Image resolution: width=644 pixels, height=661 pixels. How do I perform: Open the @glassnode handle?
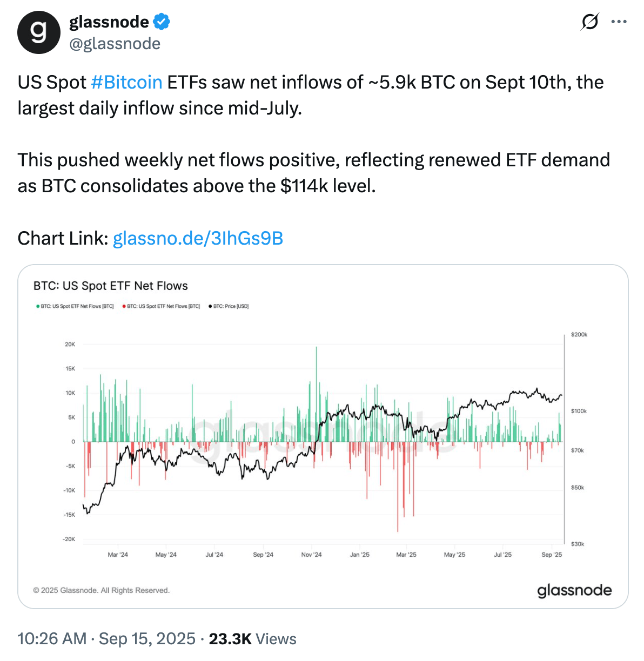115,44
